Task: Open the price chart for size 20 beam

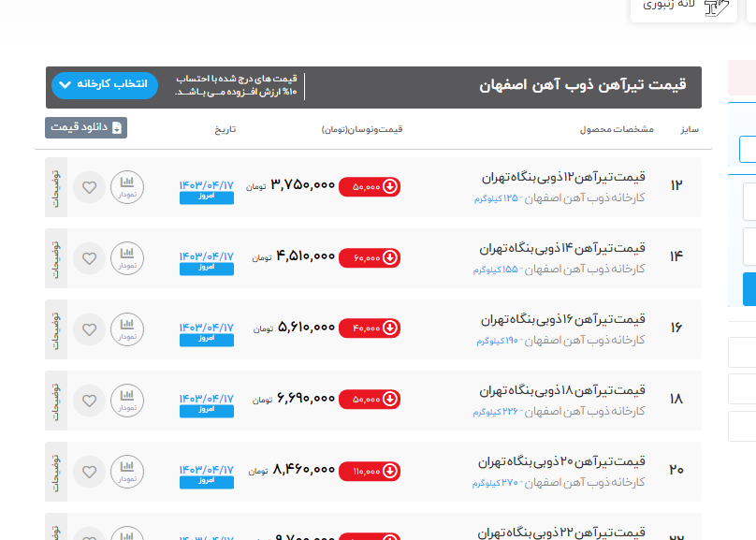Action: 127,472
